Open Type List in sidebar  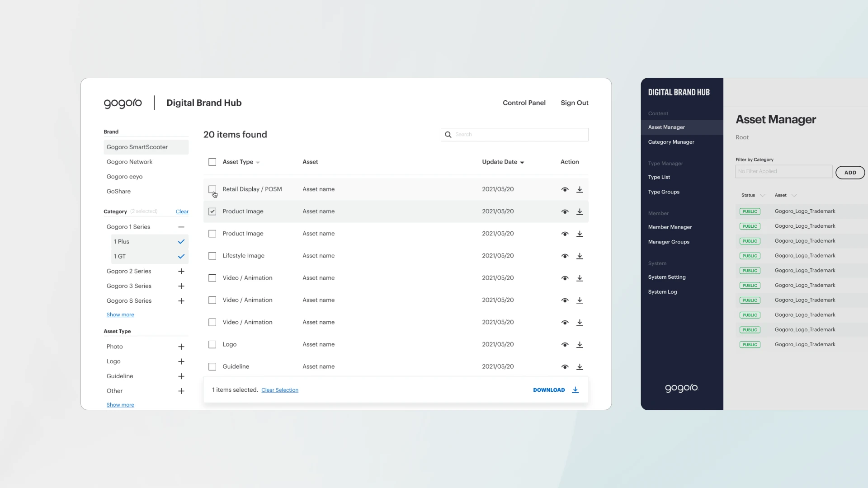[659, 177]
